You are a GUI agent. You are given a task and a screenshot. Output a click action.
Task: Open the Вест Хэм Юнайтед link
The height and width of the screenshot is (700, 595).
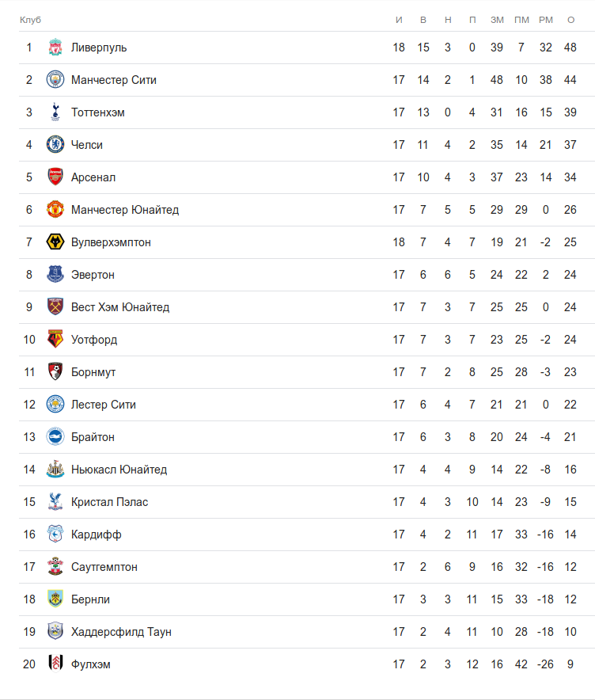tap(120, 307)
